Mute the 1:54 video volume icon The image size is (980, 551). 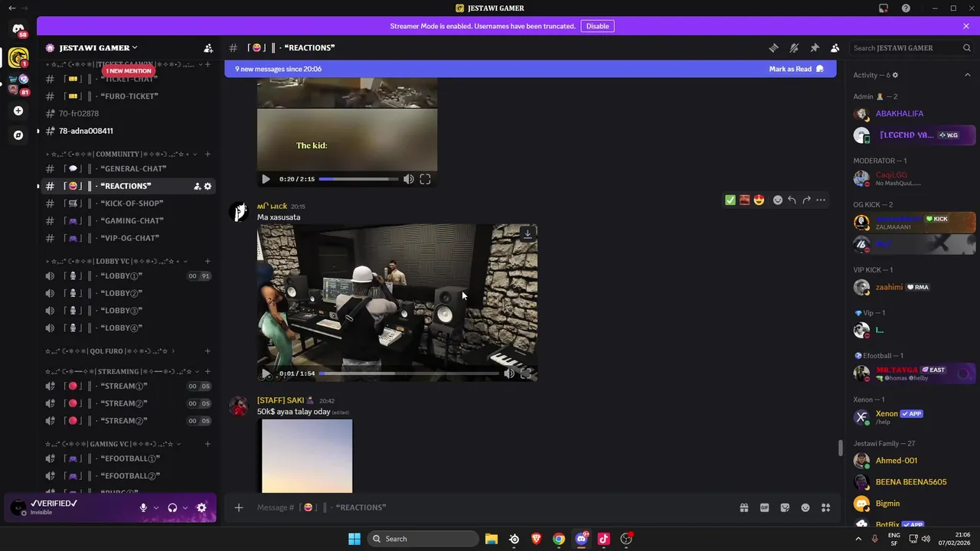509,373
